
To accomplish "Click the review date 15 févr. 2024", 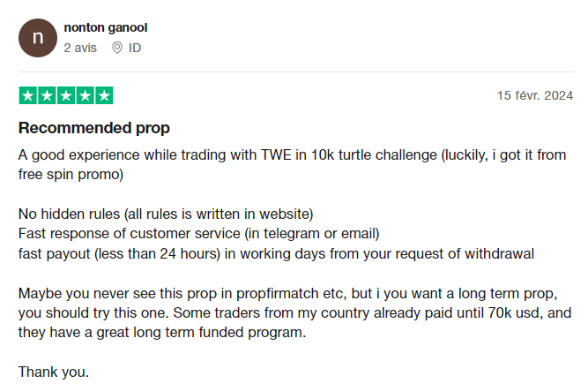I will point(535,95).
